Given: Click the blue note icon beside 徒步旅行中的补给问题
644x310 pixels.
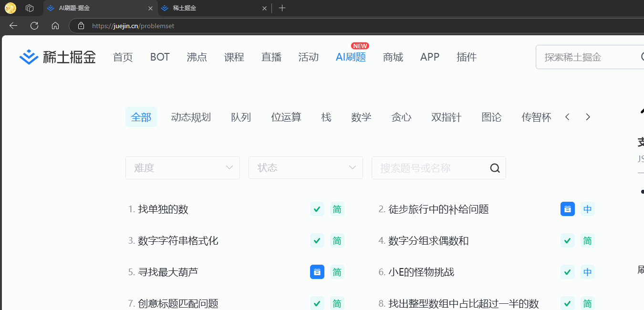Looking at the screenshot, I should [x=567, y=209].
